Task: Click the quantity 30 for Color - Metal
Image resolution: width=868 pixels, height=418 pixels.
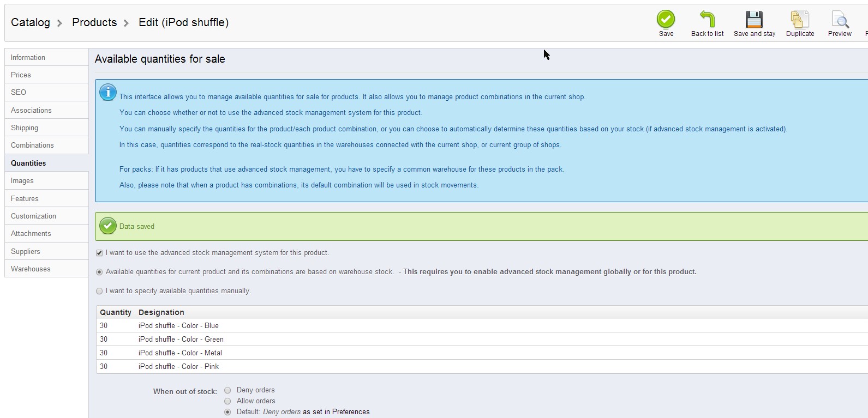Action: click(x=104, y=353)
